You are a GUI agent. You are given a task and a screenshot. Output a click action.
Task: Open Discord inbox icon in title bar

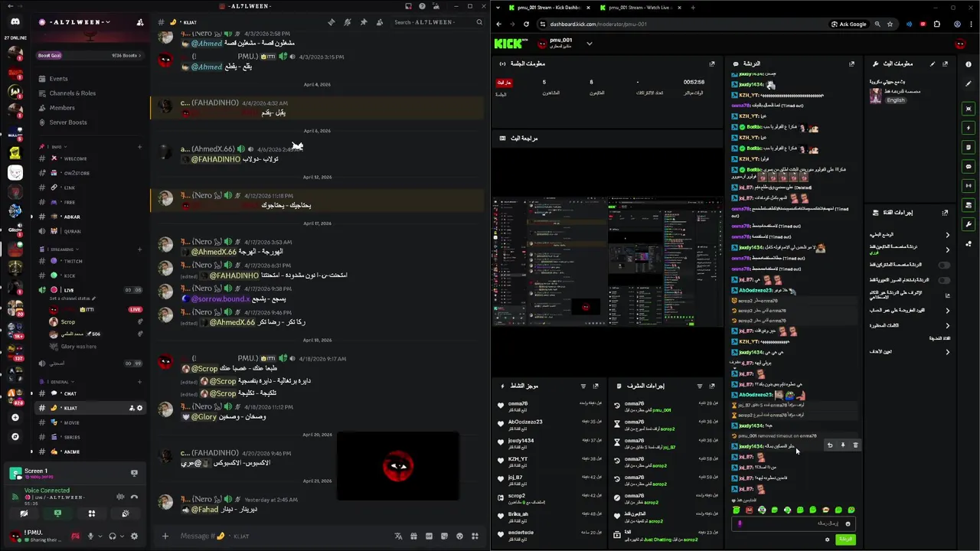pyautogui.click(x=409, y=6)
